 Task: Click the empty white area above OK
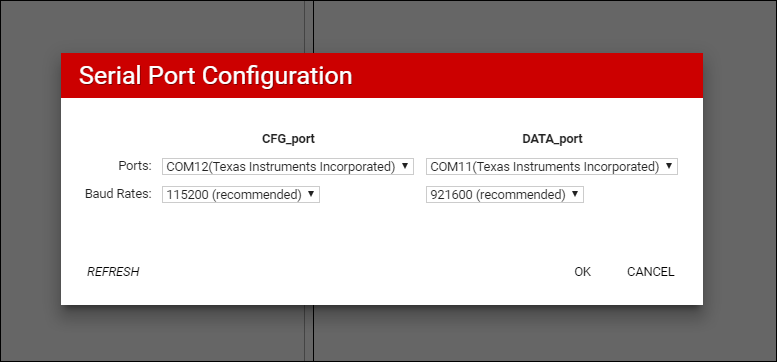pyautogui.click(x=583, y=233)
